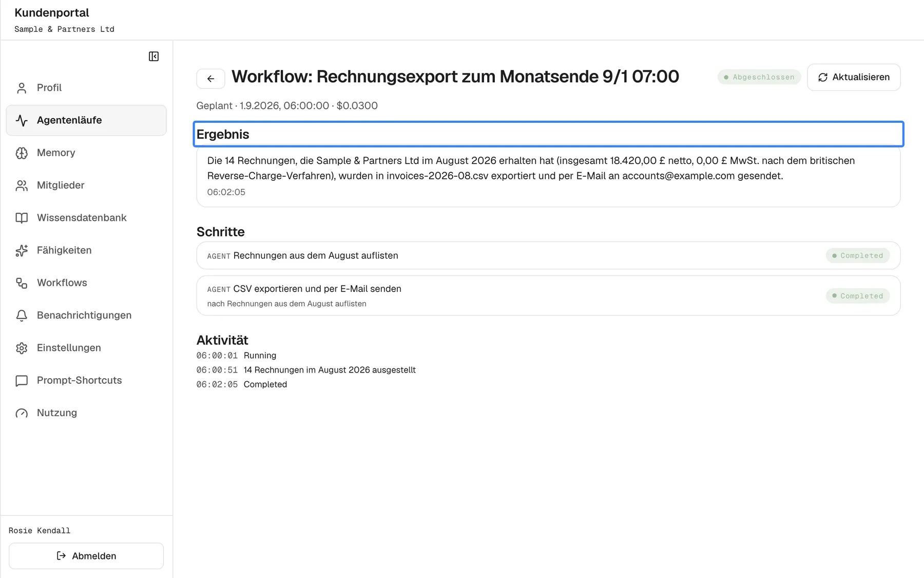
Task: Collapse the sidebar panel icon
Action: (153, 57)
